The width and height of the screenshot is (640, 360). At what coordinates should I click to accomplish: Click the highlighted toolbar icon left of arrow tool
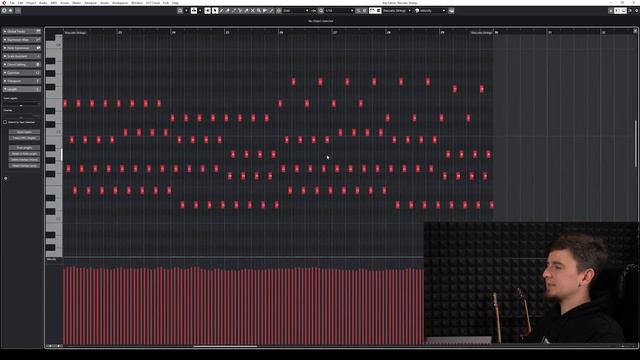coord(207,11)
